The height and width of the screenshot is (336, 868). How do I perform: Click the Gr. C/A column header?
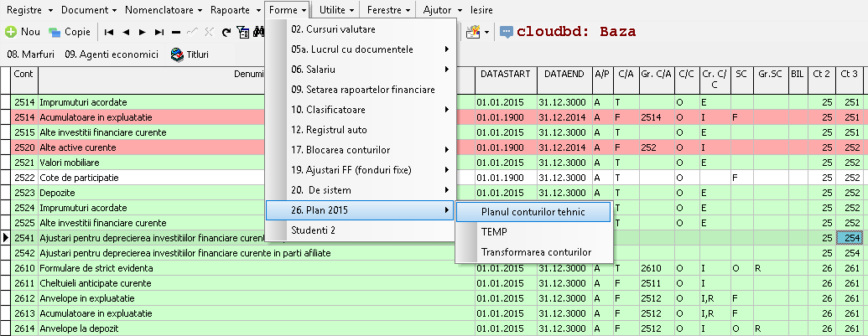click(657, 80)
